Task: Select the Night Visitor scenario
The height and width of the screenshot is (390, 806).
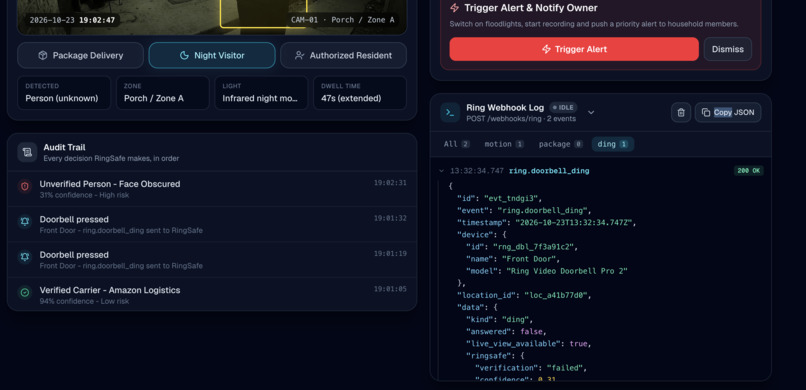Action: pos(212,55)
